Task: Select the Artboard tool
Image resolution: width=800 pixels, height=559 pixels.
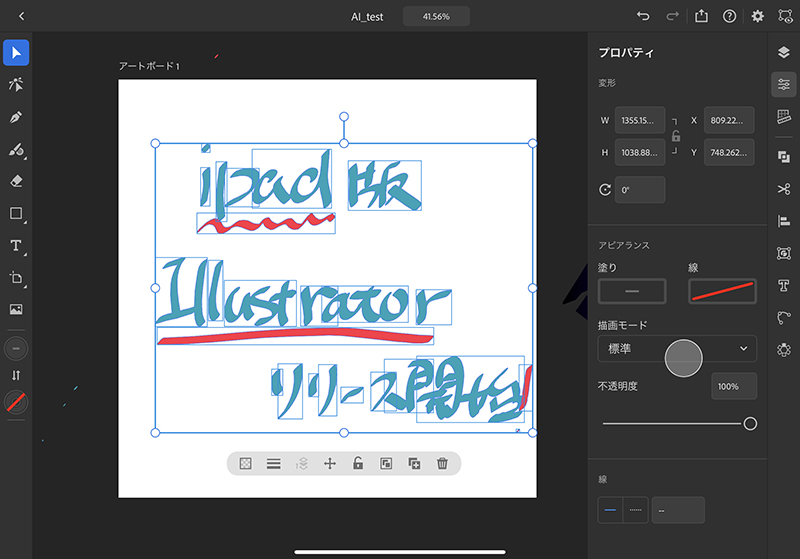Action: click(16, 278)
